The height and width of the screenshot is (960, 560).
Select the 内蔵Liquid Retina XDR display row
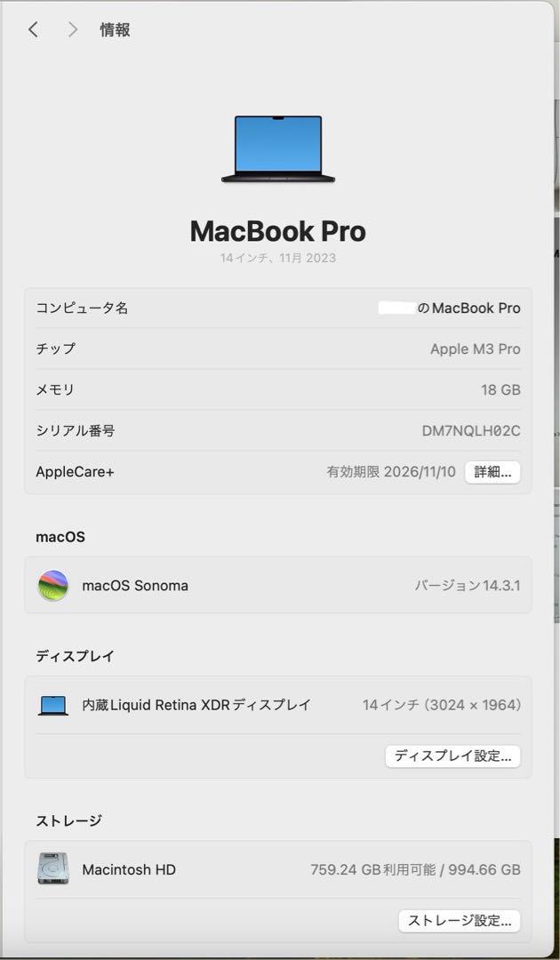click(x=278, y=705)
